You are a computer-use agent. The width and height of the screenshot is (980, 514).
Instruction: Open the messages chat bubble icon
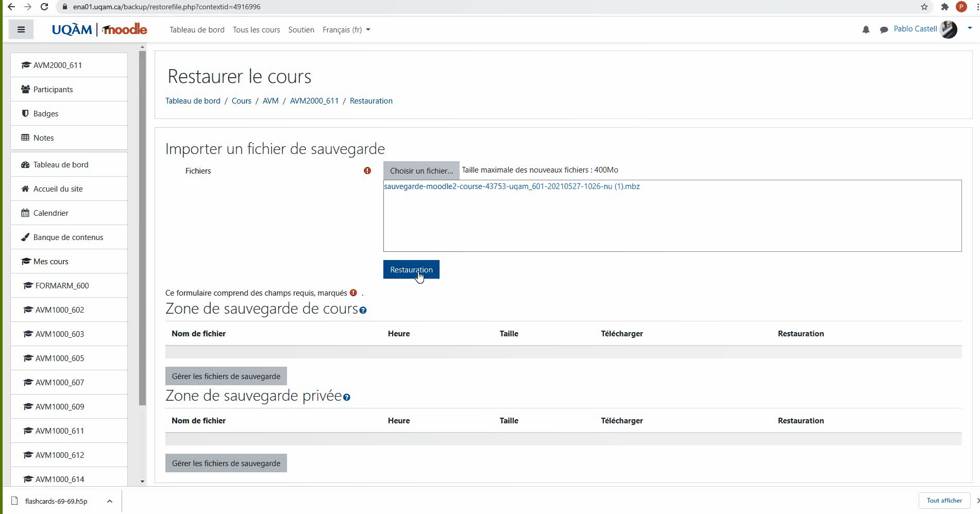[x=884, y=30]
